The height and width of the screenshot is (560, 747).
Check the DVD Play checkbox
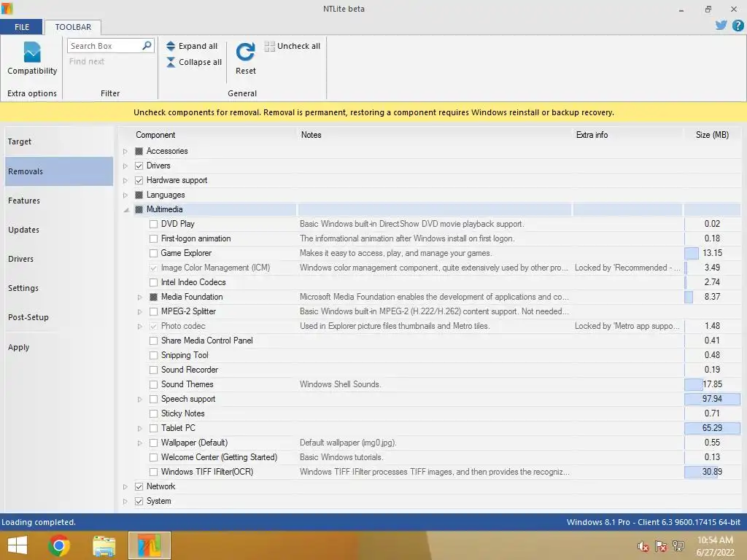[153, 224]
